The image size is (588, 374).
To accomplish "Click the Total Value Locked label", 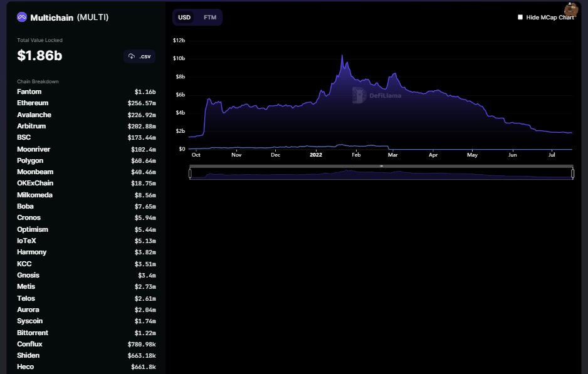I will pyautogui.click(x=39, y=40).
